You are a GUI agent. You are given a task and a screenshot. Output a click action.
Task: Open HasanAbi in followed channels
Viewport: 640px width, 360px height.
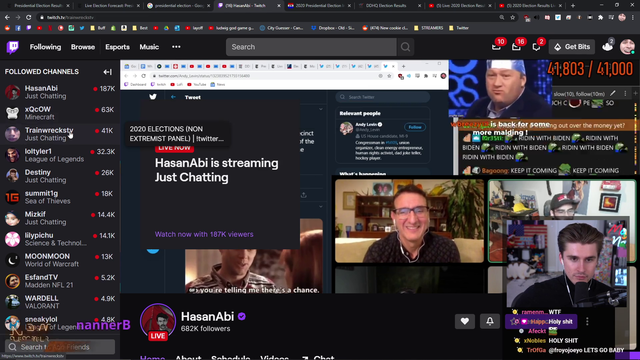coord(60,92)
